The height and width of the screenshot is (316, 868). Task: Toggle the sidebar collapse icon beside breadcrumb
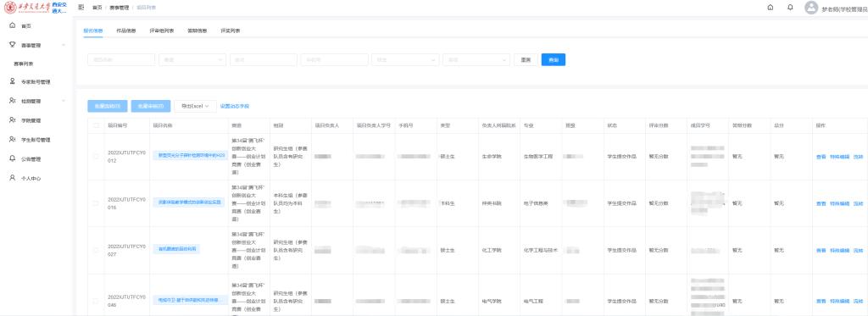coord(81,7)
